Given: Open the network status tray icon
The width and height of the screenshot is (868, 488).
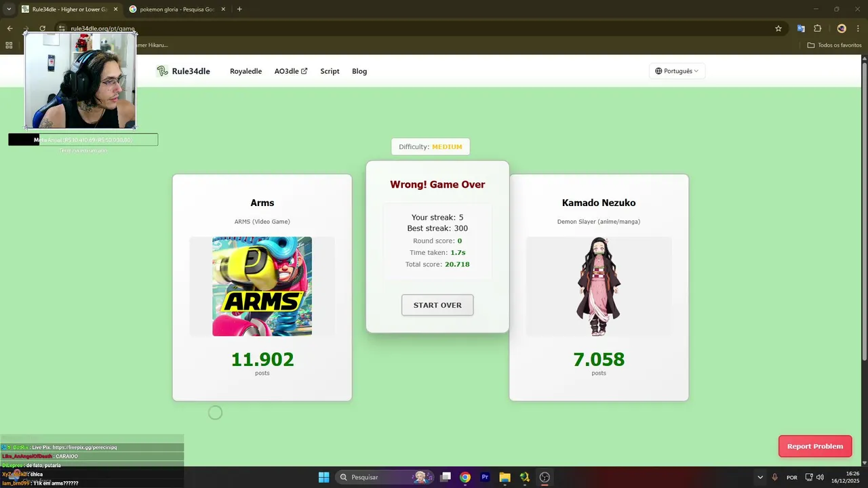Looking at the screenshot, I should (809, 477).
